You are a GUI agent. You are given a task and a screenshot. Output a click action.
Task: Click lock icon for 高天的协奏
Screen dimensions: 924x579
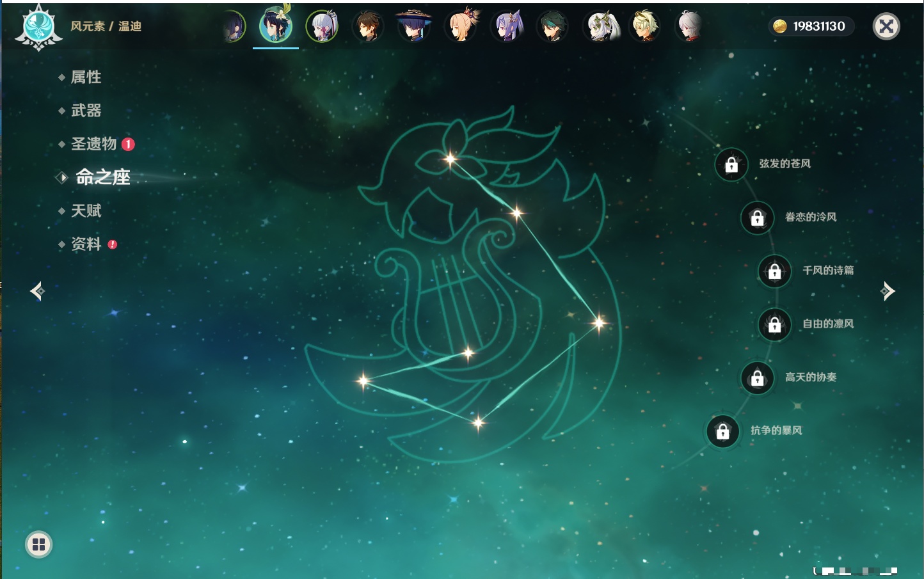tap(758, 378)
